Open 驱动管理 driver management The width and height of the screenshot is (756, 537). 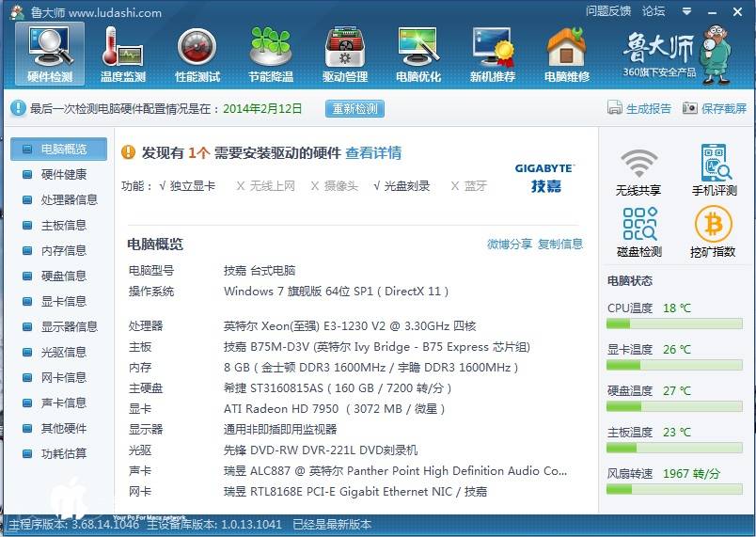(345, 54)
